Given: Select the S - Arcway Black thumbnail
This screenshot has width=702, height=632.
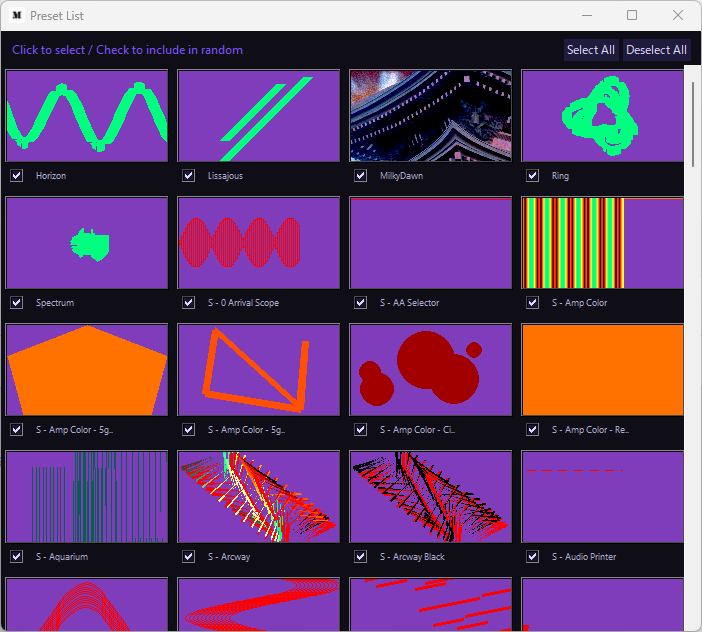Looking at the screenshot, I should (431, 497).
